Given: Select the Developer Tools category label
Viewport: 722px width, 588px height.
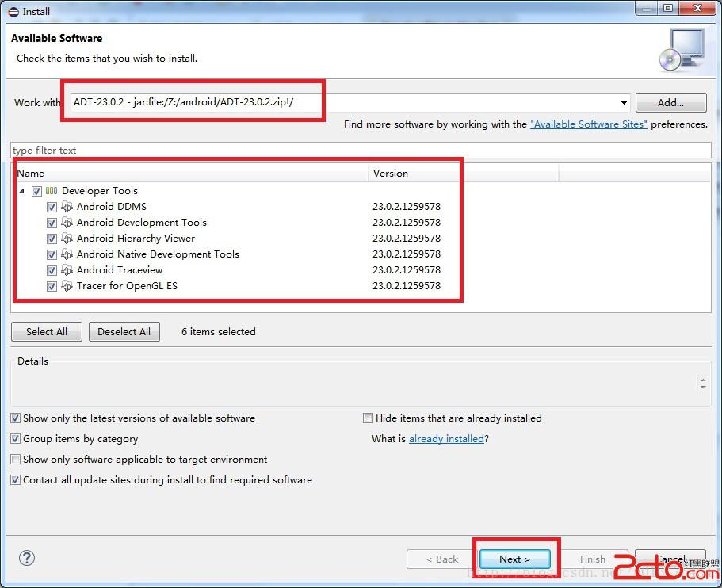Looking at the screenshot, I should [100, 191].
